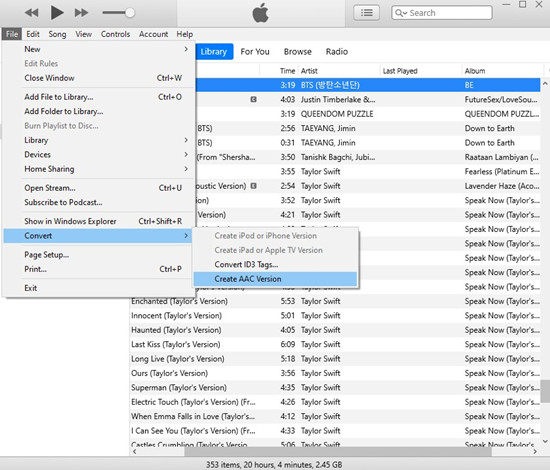
Task: Select Last Kiss (Taylor's Version) song
Action: 176,344
